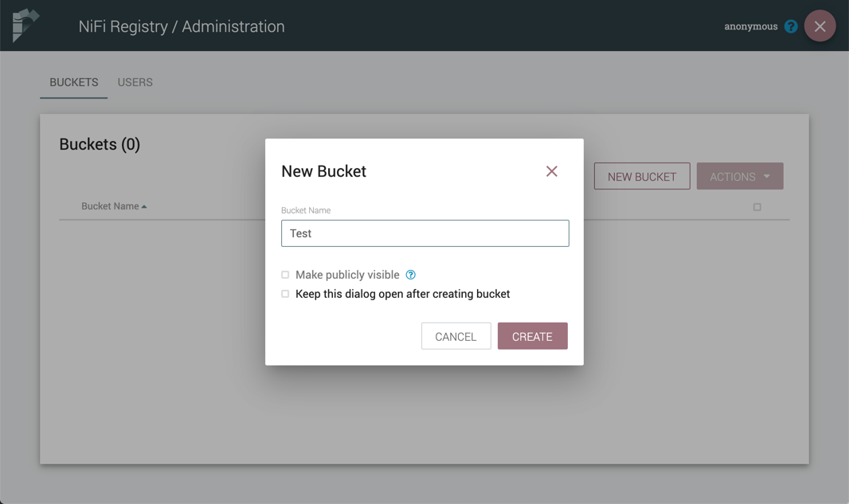Viewport: 849px width, 504px height.
Task: Switch to the BUCKETS tab
Action: pos(74,82)
